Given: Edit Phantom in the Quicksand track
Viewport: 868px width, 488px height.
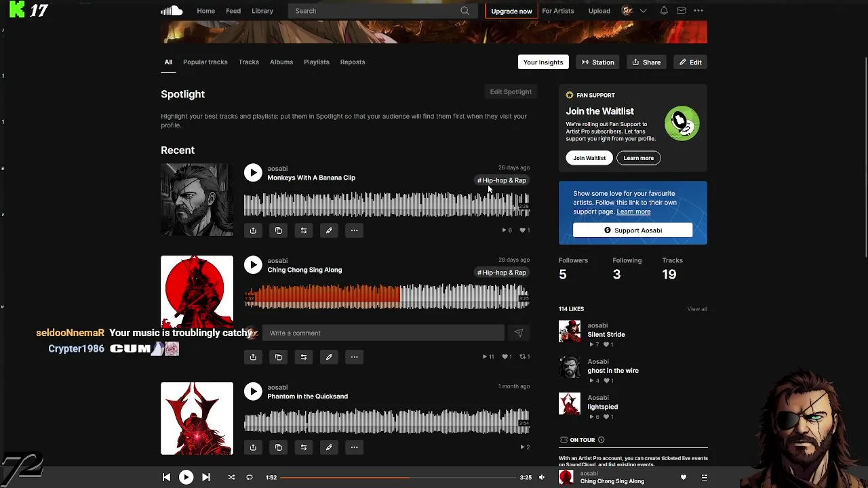Looking at the screenshot, I should click(329, 447).
